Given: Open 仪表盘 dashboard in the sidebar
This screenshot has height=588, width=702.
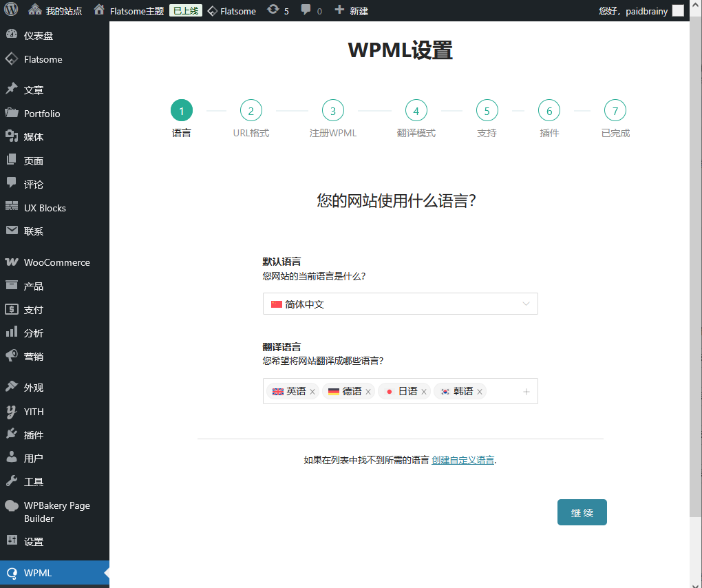Looking at the screenshot, I should pos(54,35).
